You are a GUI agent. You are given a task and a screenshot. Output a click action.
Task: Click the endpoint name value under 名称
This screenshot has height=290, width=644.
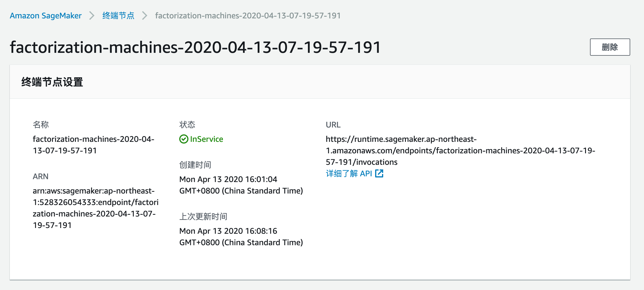(93, 145)
